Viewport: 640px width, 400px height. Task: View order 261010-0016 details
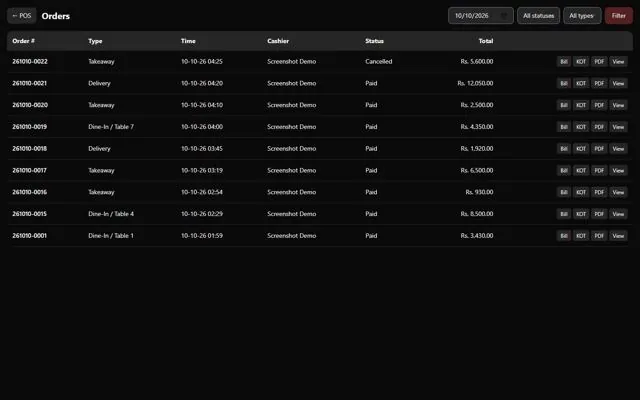click(618, 192)
